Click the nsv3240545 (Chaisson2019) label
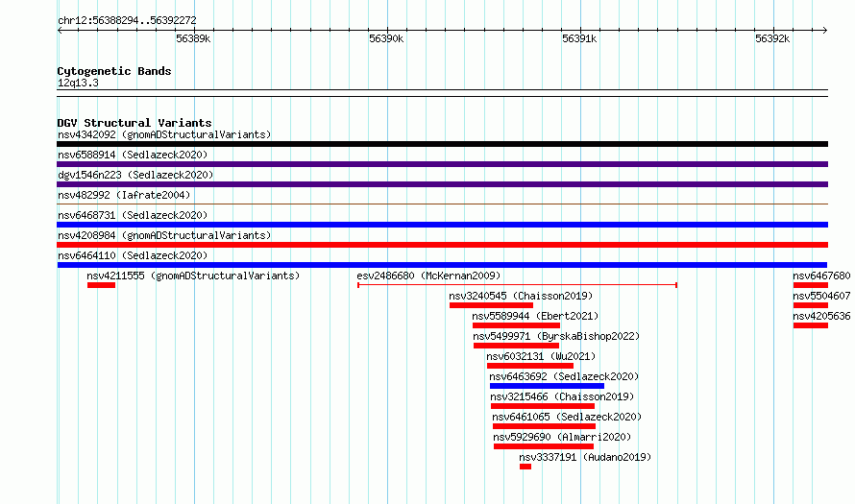Viewport: 855px width, 504px height. click(x=521, y=296)
